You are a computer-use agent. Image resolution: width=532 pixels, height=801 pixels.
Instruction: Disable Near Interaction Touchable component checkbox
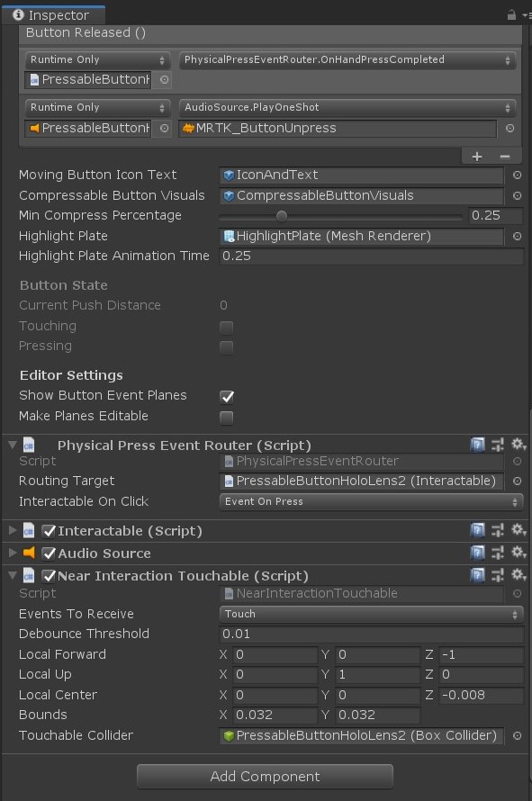pos(49,576)
